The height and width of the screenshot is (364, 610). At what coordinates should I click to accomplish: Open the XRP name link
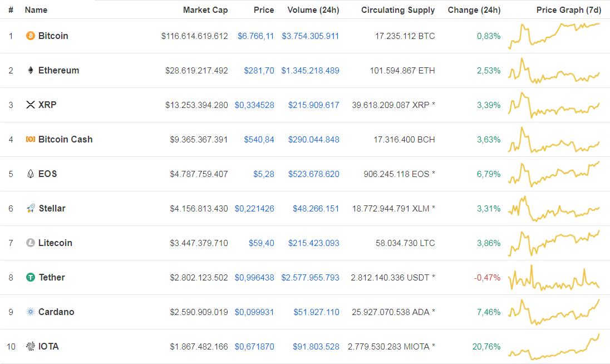pos(47,105)
